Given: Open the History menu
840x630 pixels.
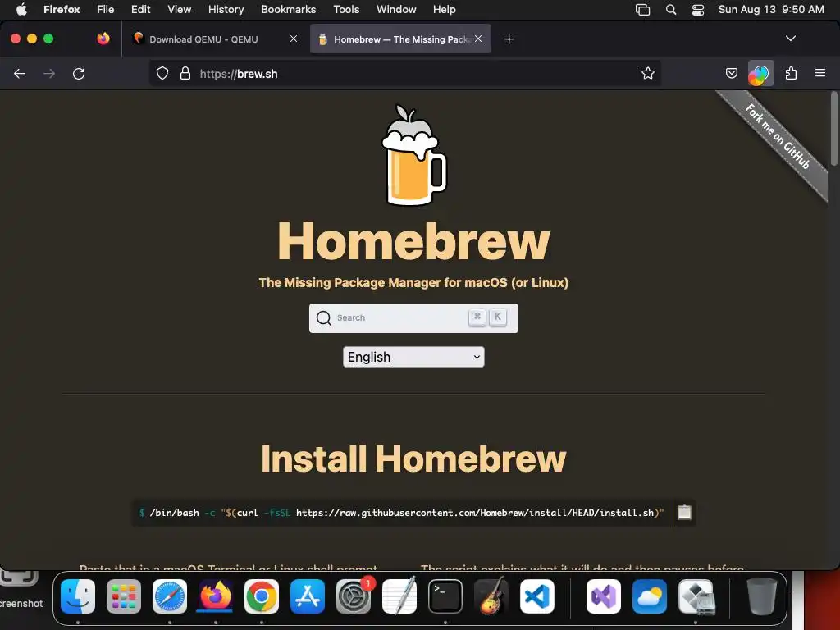Looking at the screenshot, I should [226, 9].
